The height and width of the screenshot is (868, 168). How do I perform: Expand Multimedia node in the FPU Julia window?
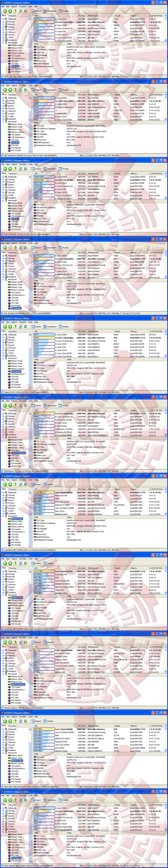[3, 19]
